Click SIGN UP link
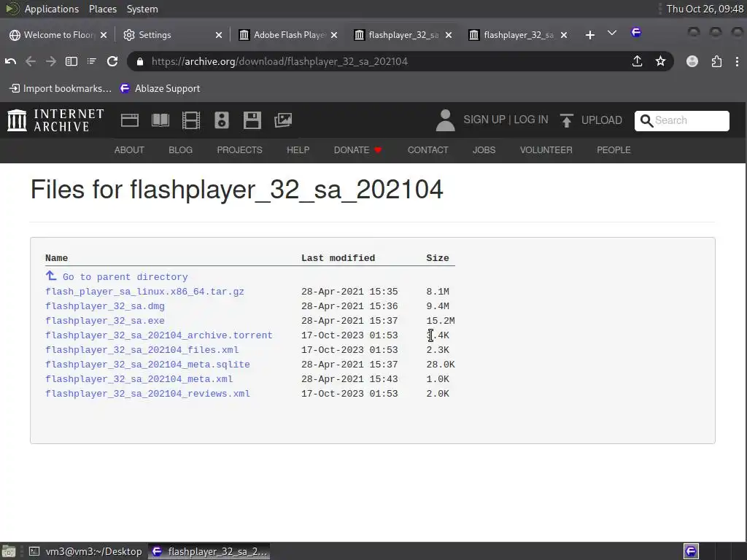The height and width of the screenshot is (560, 747). tap(484, 120)
